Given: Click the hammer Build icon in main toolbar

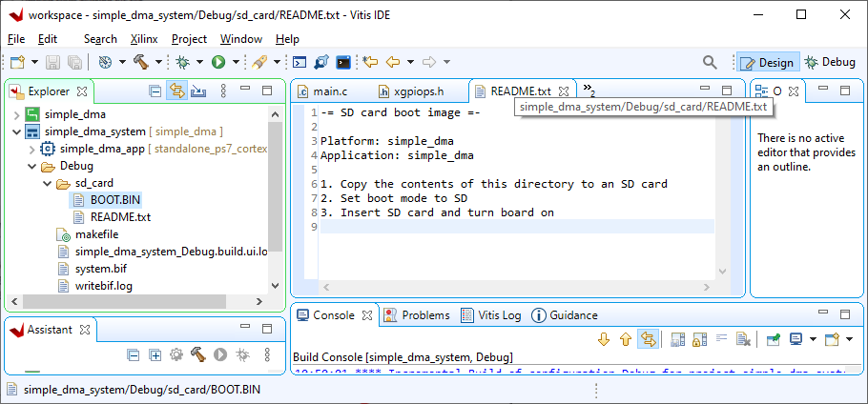Looking at the screenshot, I should coord(141,63).
